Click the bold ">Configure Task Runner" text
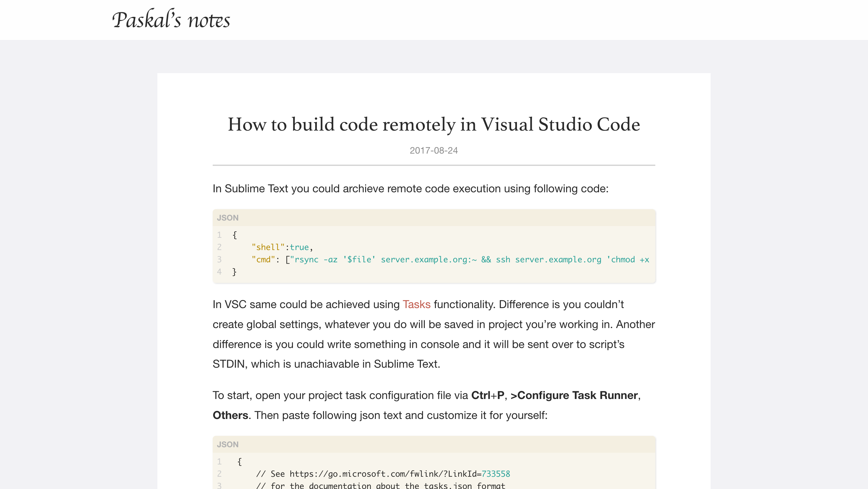This screenshot has height=489, width=868. click(574, 395)
